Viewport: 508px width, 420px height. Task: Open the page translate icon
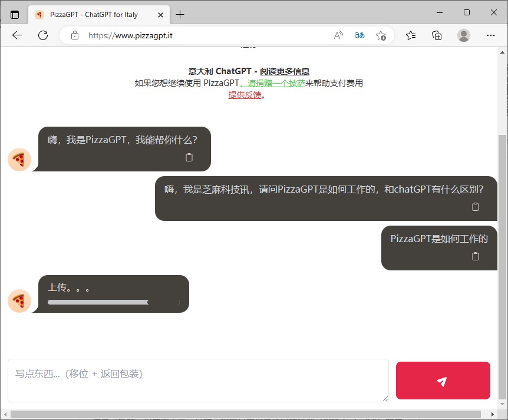point(359,35)
